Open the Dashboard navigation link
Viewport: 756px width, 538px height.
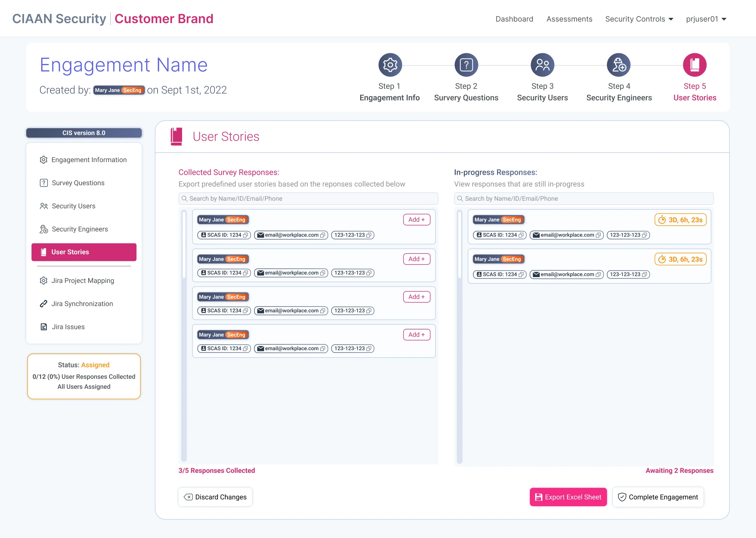514,19
